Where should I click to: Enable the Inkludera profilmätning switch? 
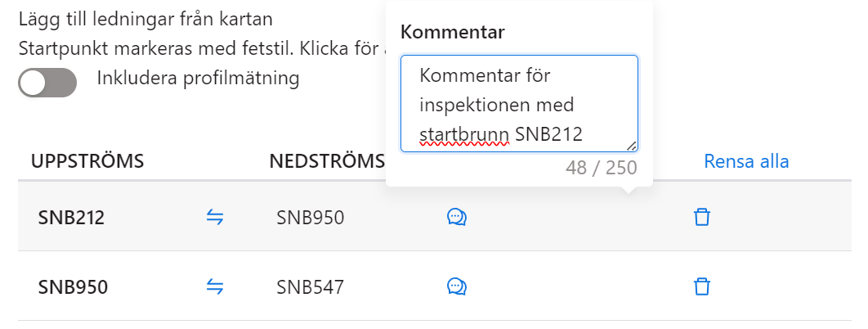click(x=47, y=82)
